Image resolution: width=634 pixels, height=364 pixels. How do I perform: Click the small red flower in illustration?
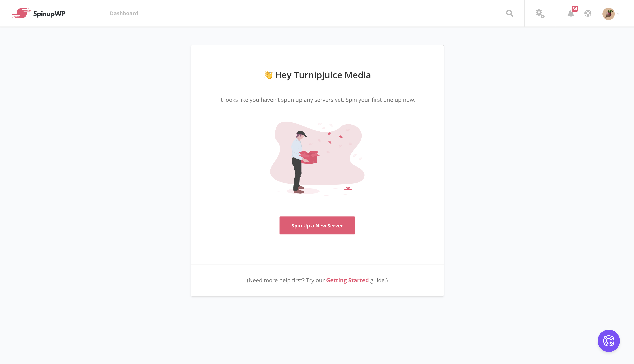point(348,188)
